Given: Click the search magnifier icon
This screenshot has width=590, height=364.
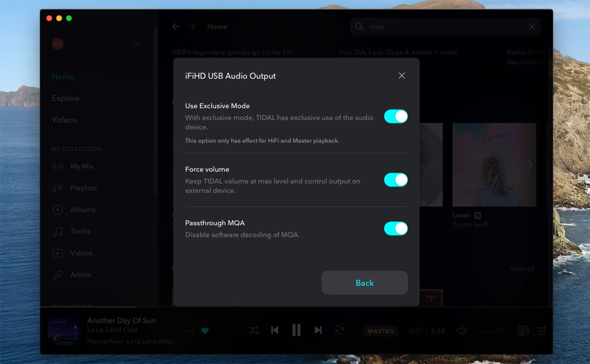Looking at the screenshot, I should coord(359,27).
